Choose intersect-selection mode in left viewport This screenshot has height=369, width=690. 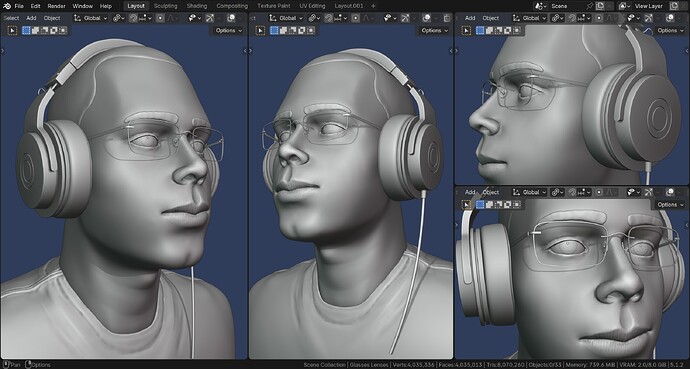click(x=63, y=30)
